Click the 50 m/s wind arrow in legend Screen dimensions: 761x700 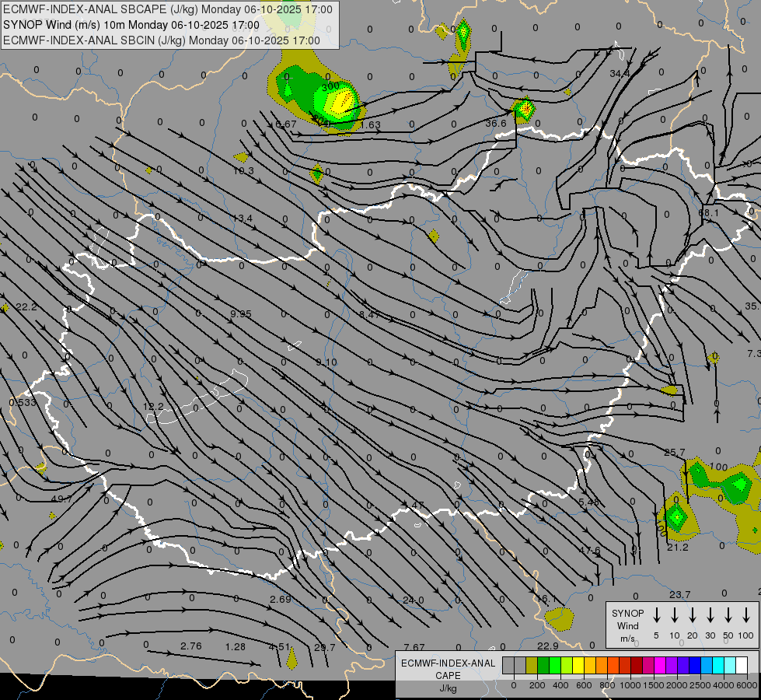(728, 615)
